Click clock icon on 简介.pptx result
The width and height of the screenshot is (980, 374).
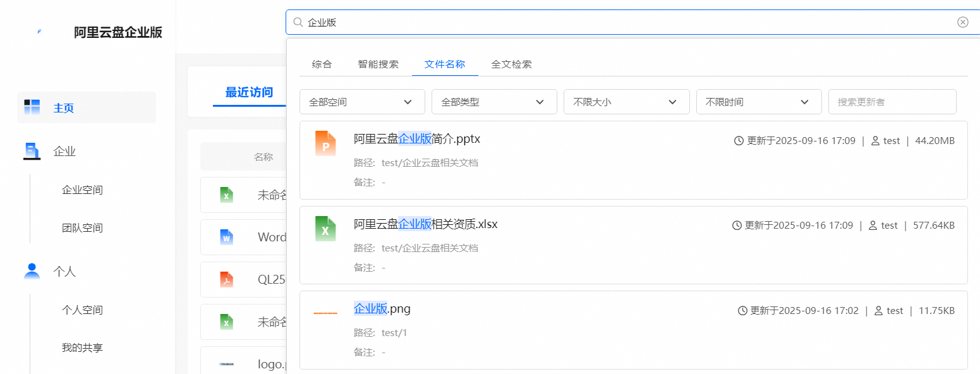pyautogui.click(x=739, y=141)
